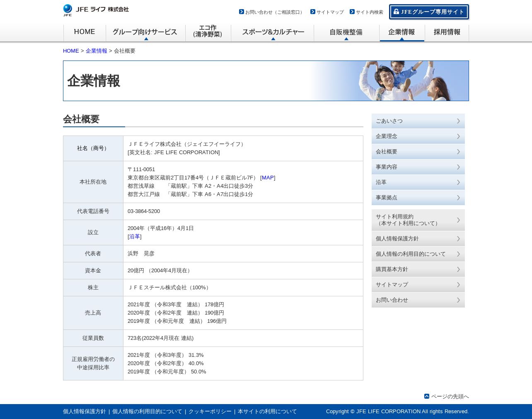Click the 2019年度 50.0% hiring ratio line
Viewport: 532px width, 419px height.
coord(167,372)
